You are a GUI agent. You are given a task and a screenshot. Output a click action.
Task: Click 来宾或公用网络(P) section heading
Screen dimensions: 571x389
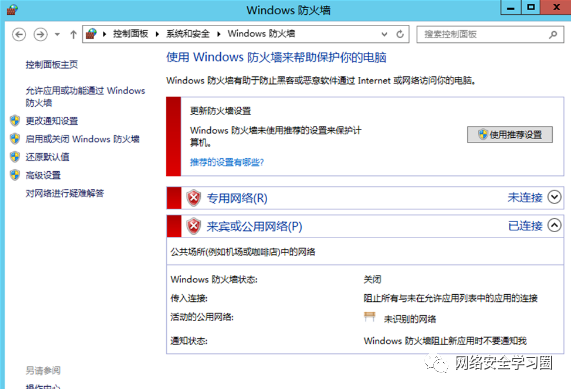pyautogui.click(x=254, y=226)
